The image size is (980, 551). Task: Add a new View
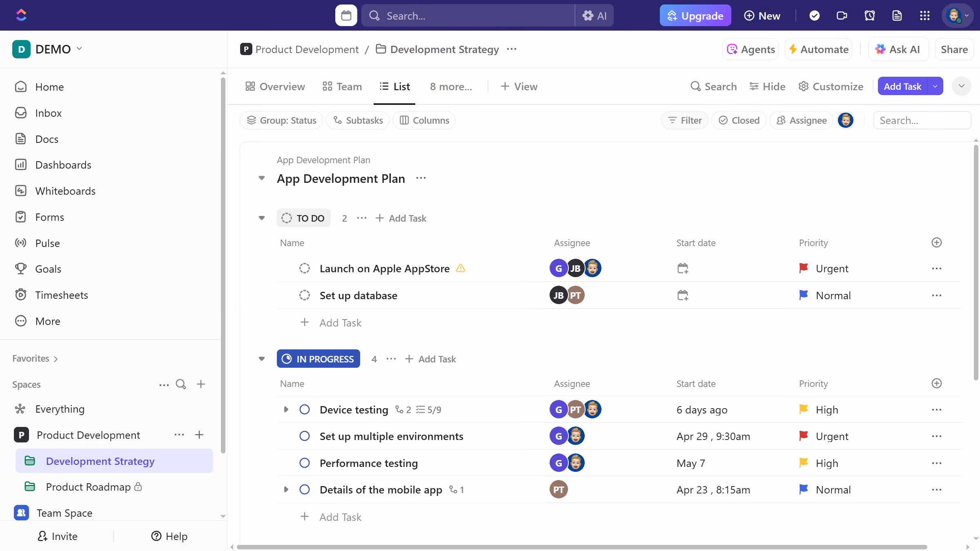(x=519, y=87)
